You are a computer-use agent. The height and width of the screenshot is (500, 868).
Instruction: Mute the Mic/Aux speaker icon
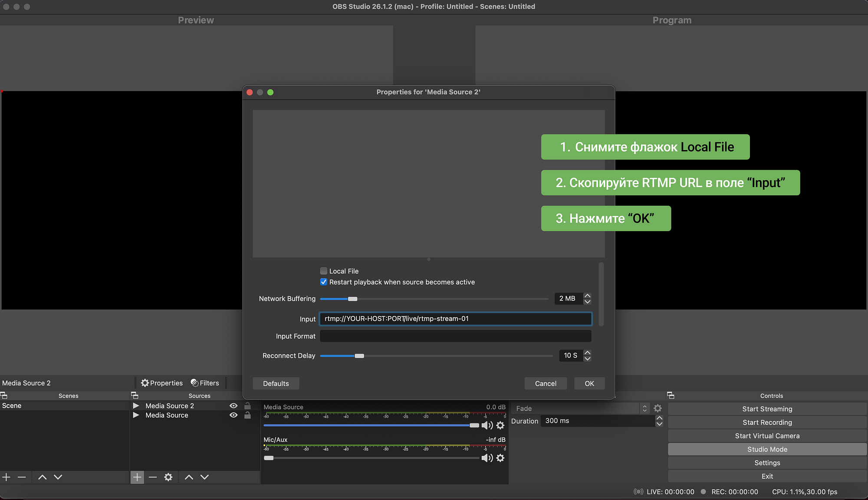coord(487,458)
